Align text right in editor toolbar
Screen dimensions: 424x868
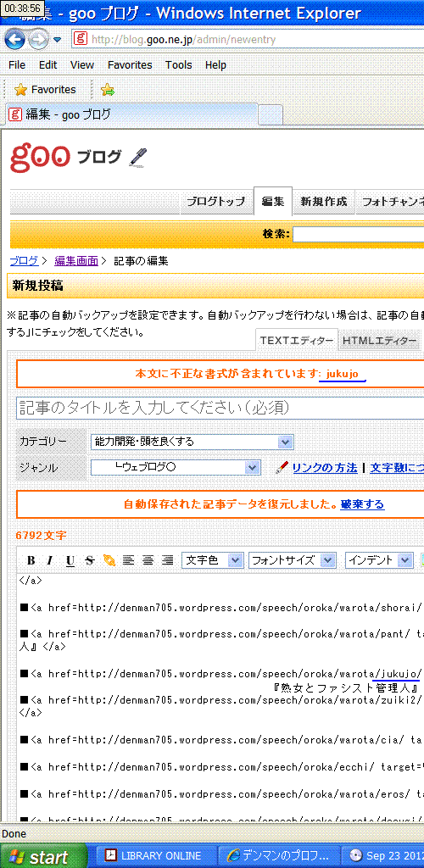point(167,561)
